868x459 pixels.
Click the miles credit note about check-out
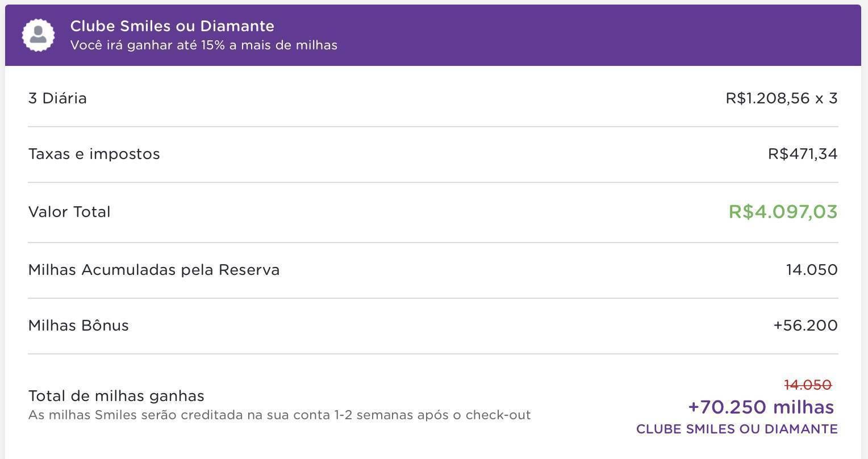[279, 415]
